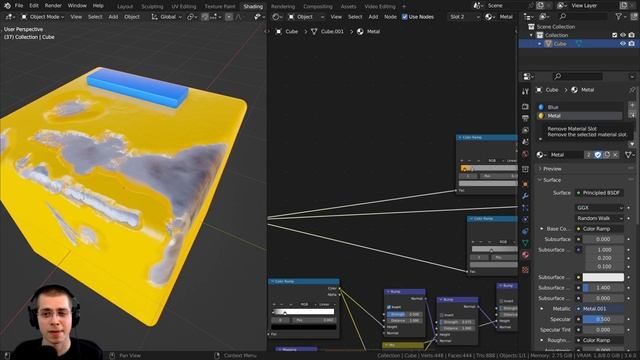
Task: Open the Edit menu
Action: (34, 6)
